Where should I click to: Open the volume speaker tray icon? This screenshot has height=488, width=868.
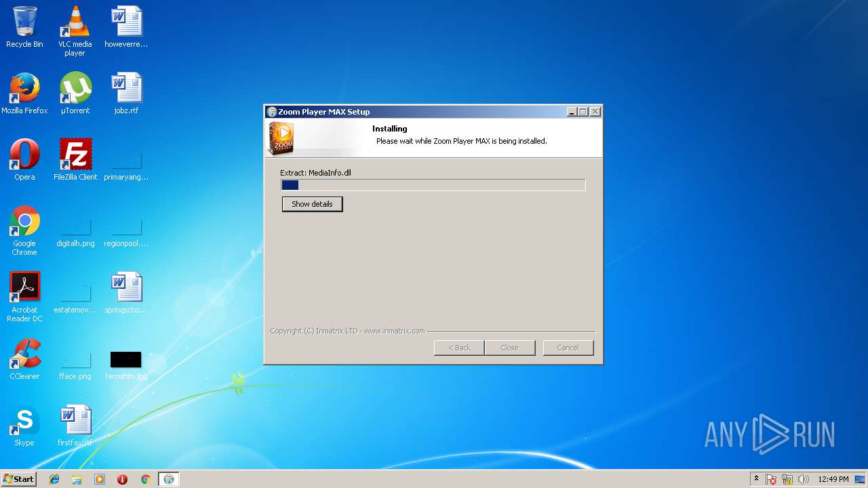pyautogui.click(x=804, y=479)
